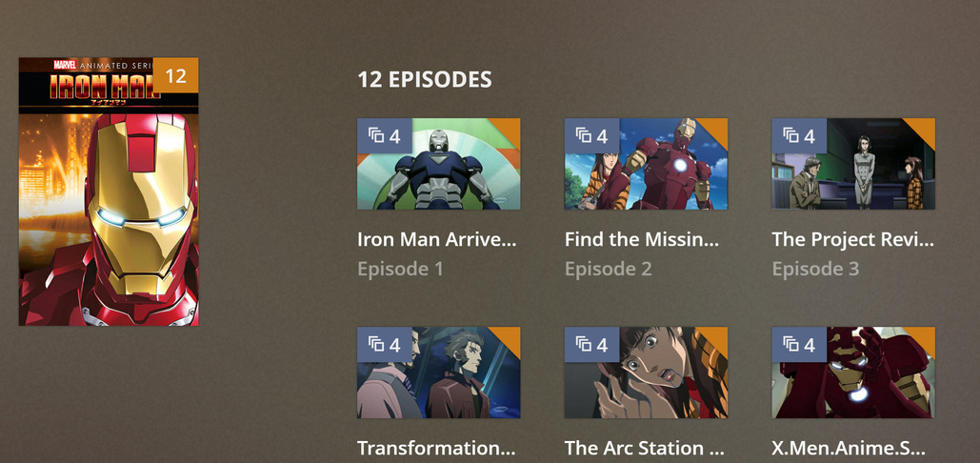980x463 pixels.
Task: Open the Iron Man series poster
Action: (109, 191)
